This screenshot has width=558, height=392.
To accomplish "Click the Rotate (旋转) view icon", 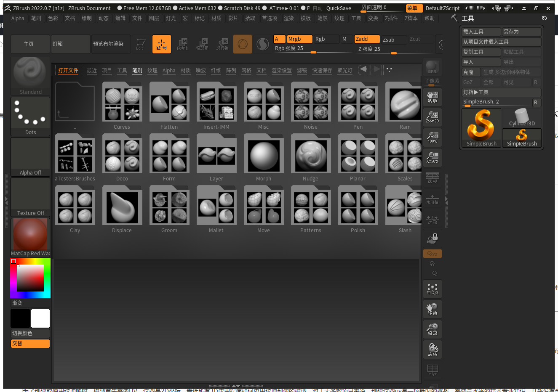I will click(433, 350).
